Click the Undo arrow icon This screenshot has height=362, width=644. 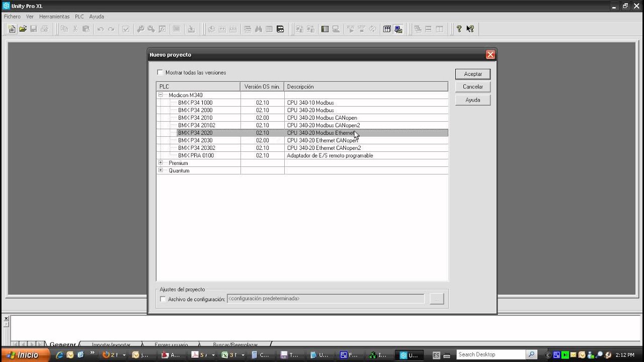(101, 29)
